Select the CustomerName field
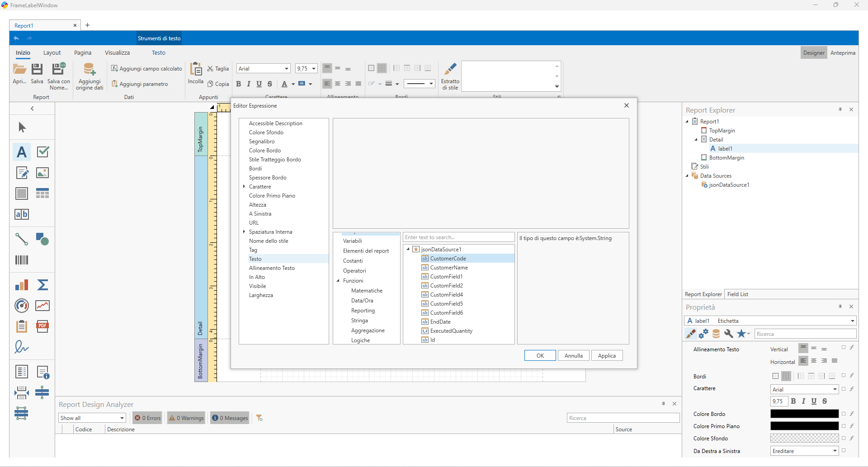Image resolution: width=868 pixels, height=467 pixels. (448, 268)
